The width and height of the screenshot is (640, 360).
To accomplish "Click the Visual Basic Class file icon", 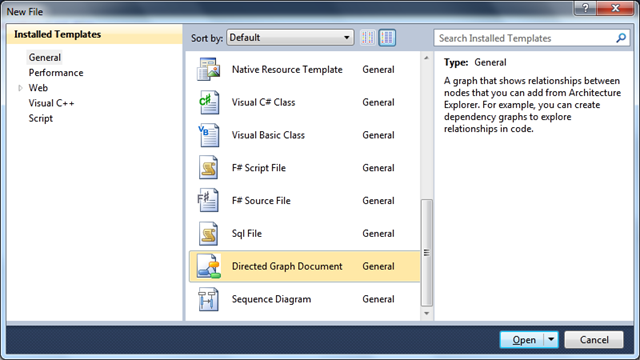I will (209, 135).
